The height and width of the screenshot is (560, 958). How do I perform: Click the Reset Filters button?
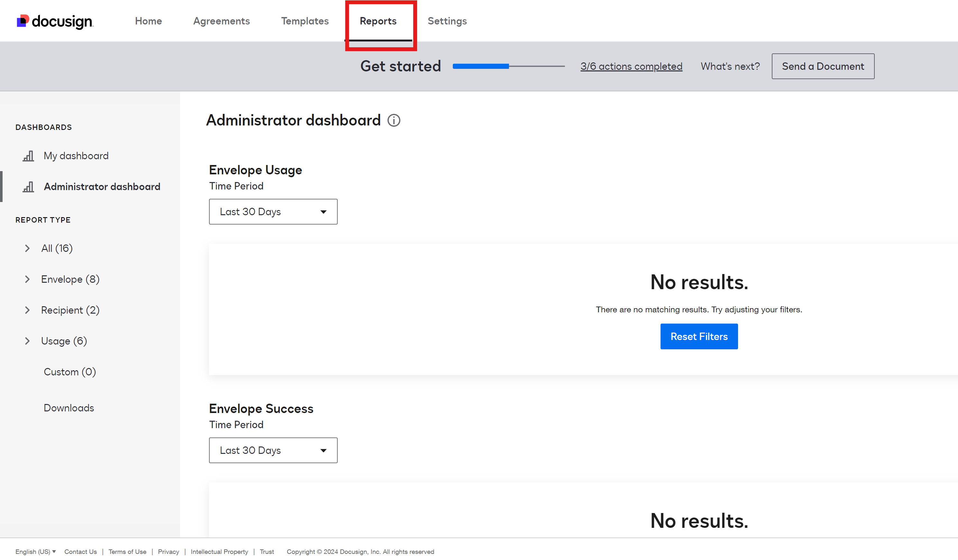(x=699, y=336)
